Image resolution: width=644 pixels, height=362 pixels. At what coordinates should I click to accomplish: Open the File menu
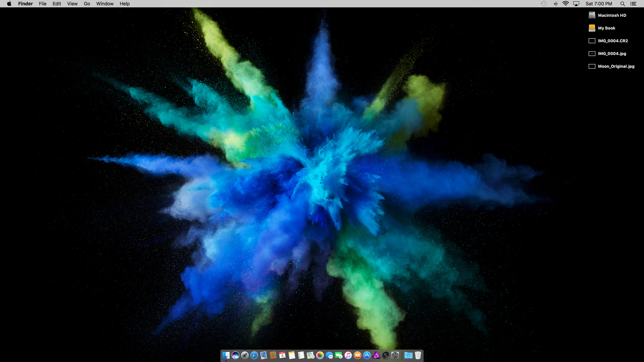click(43, 4)
